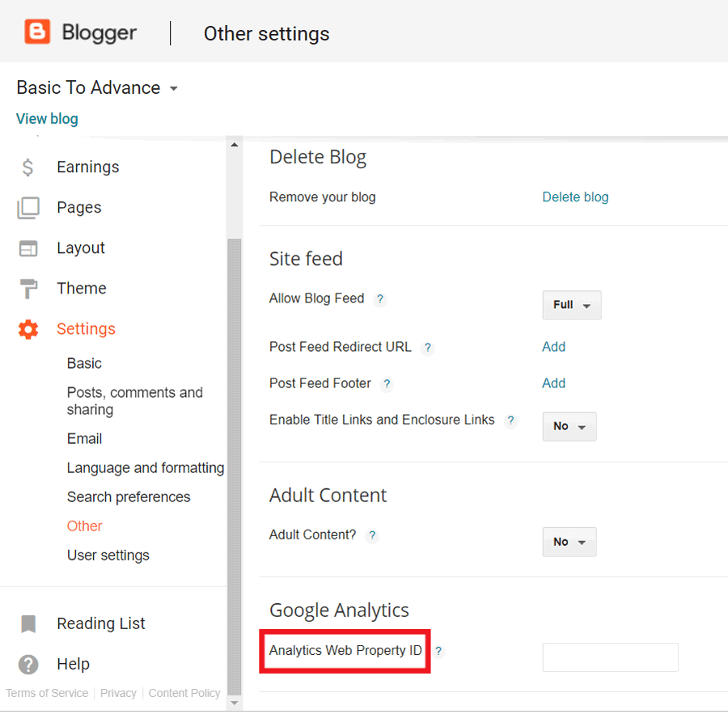The width and height of the screenshot is (728, 714).
Task: Open the Earnings dollar icon
Action: 28,167
